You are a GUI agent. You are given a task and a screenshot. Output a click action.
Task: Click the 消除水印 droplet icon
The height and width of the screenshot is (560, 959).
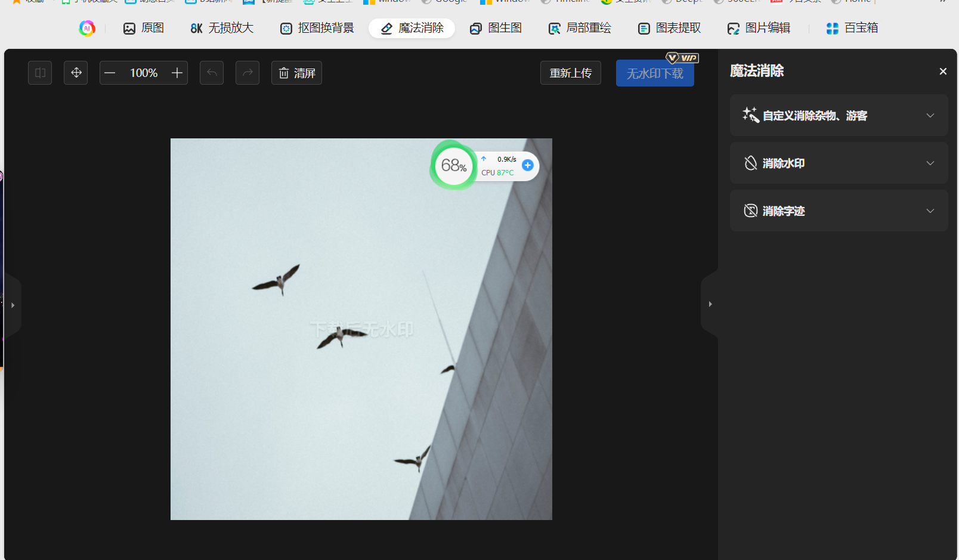[751, 163]
